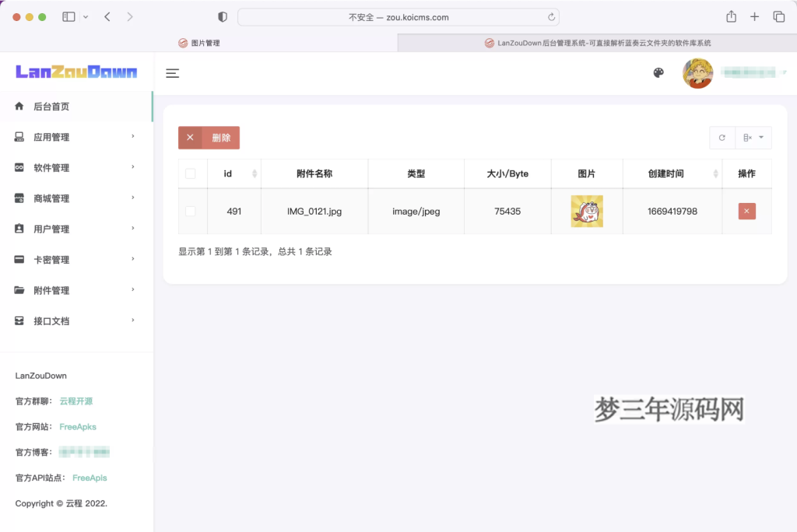
Task: Check the checkbox for record id 491
Action: pos(191,211)
